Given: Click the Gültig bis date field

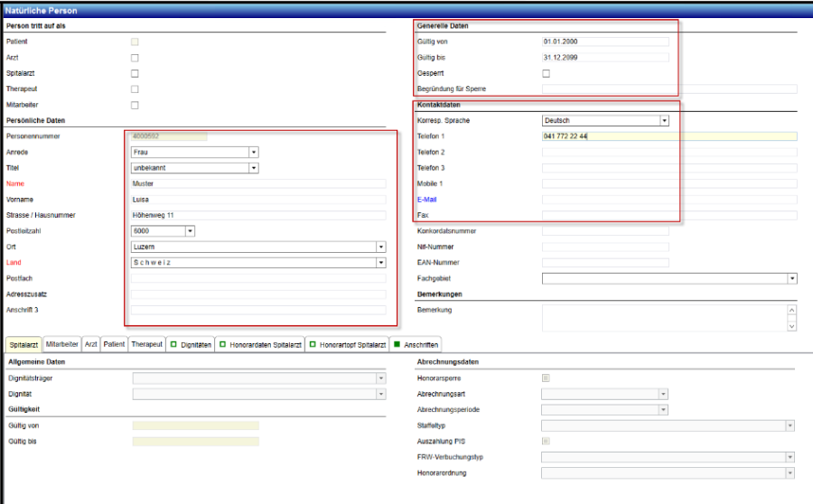Looking at the screenshot, I should (605, 57).
